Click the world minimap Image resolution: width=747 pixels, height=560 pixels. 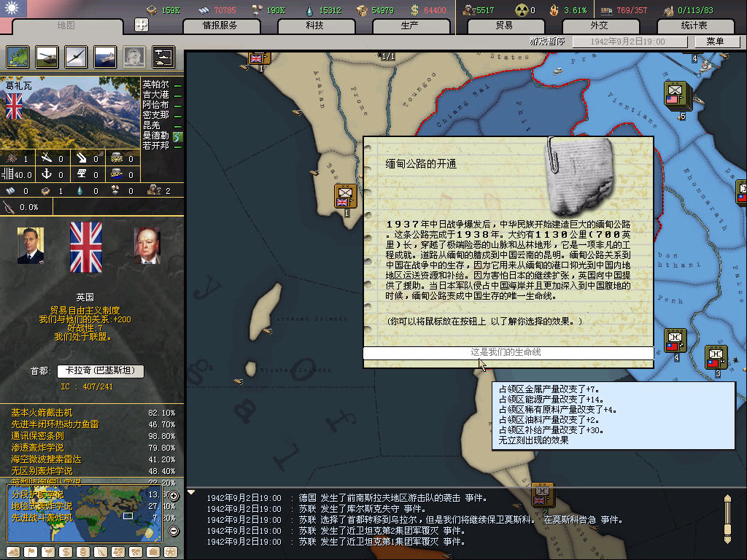coord(85,513)
